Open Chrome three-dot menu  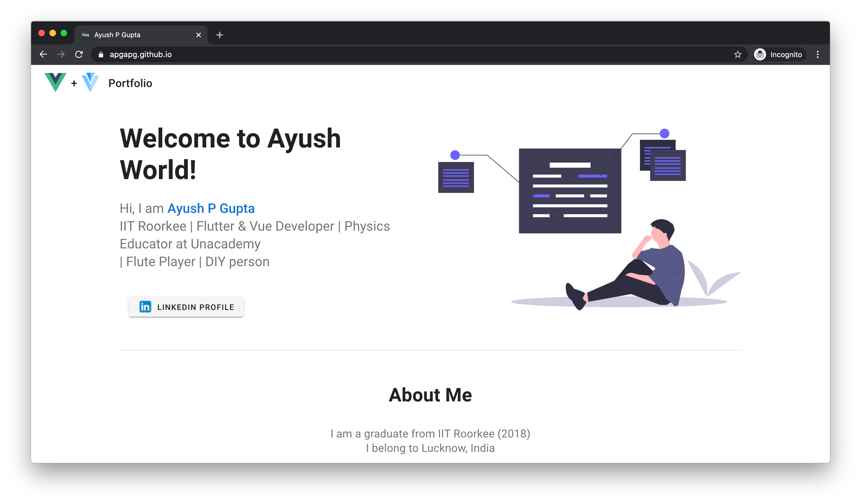click(x=818, y=54)
